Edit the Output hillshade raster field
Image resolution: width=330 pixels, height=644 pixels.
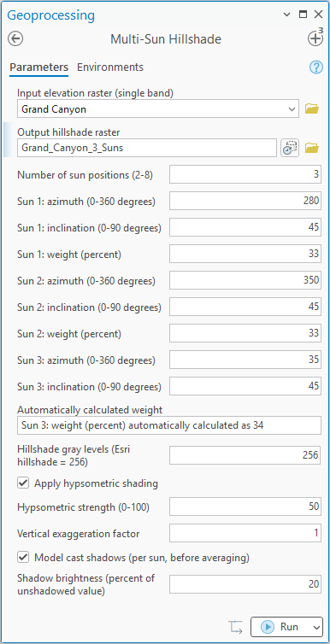pyautogui.click(x=147, y=148)
